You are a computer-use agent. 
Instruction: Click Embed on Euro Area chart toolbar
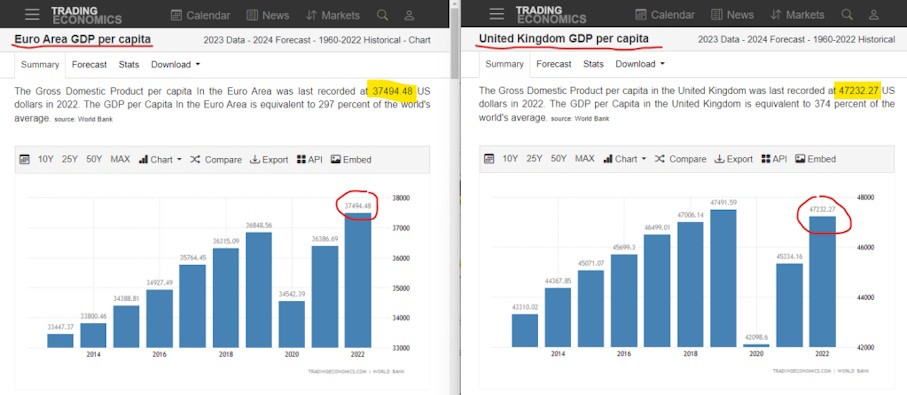351,160
